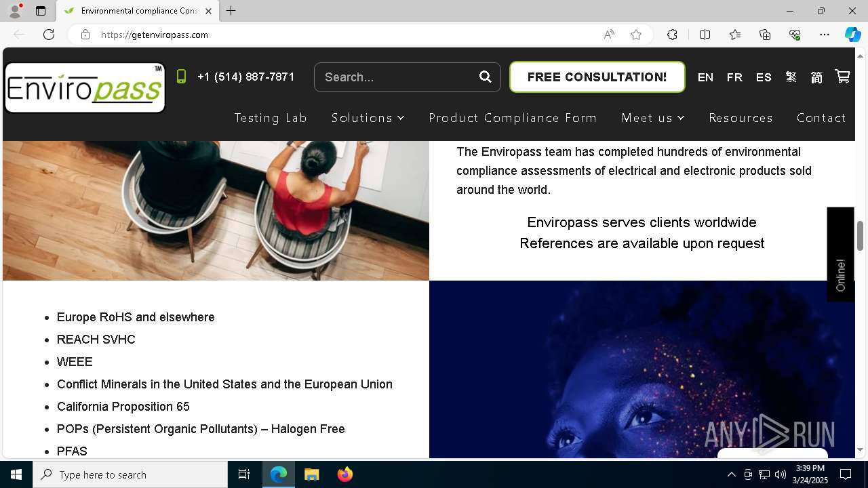The image size is (868, 488).
Task: Open Settings and more menu
Action: pos(825,35)
